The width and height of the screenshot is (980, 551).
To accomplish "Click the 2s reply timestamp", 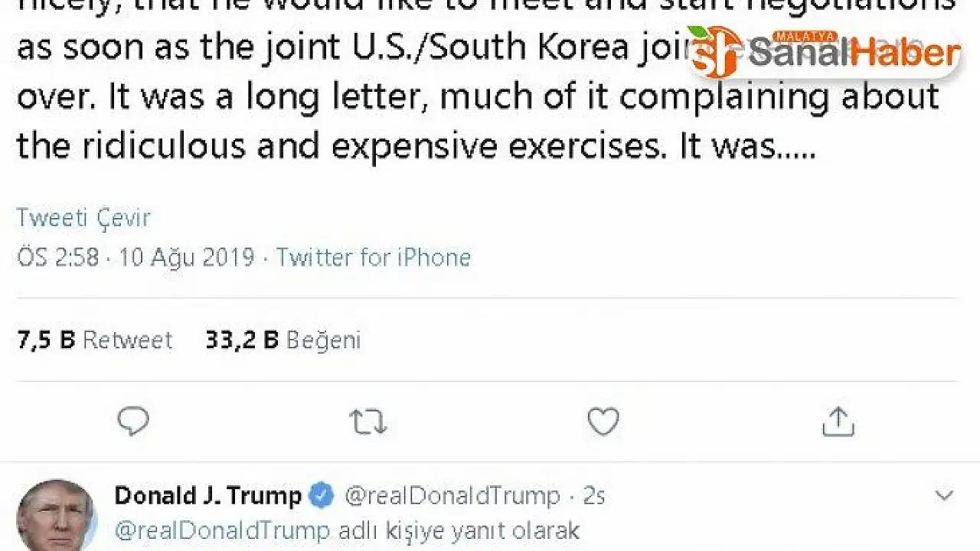I will click(x=594, y=496).
